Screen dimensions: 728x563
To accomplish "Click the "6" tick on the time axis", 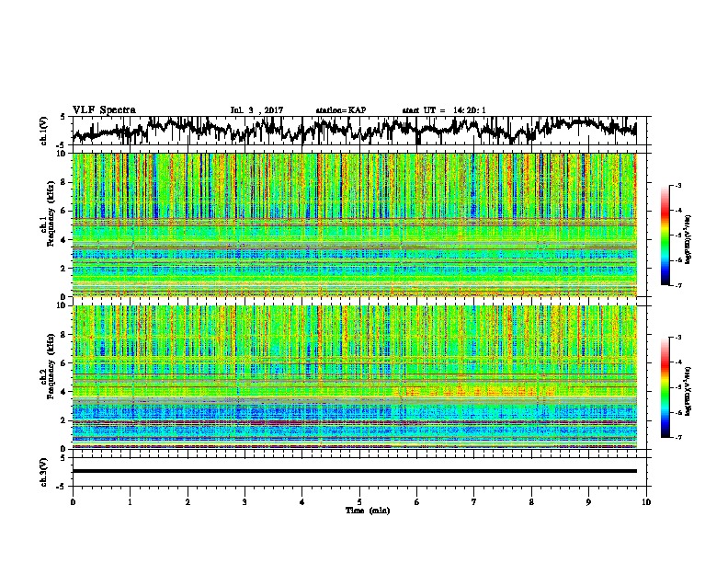I will [417, 502].
